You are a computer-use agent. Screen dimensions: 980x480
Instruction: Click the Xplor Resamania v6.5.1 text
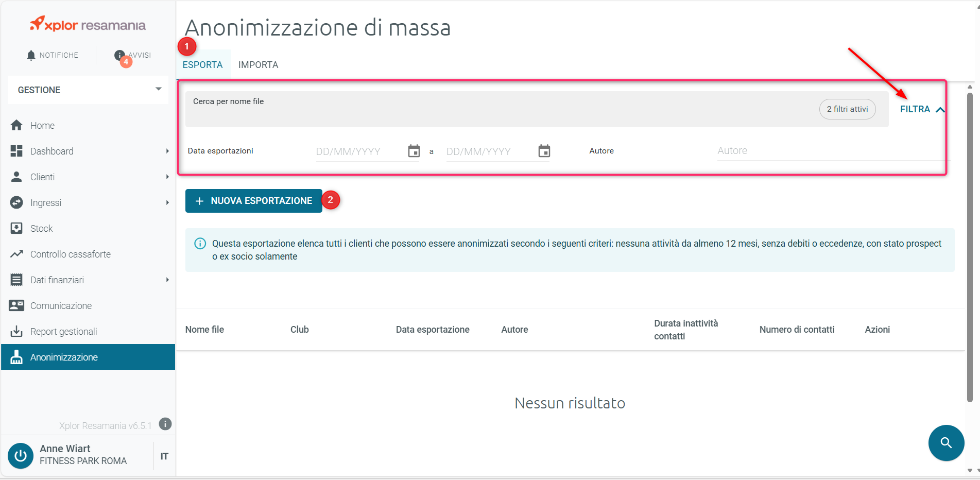105,425
